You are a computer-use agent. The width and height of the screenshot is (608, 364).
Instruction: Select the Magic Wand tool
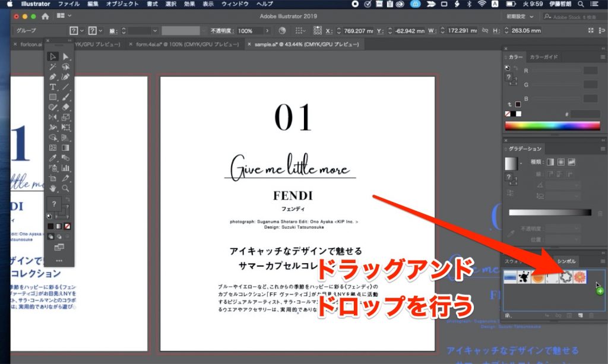53,67
